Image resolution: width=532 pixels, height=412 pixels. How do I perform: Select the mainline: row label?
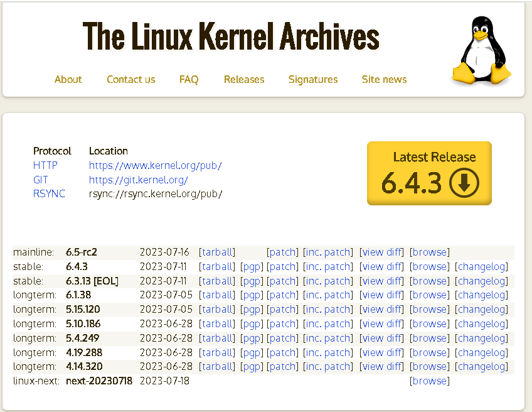click(x=34, y=252)
